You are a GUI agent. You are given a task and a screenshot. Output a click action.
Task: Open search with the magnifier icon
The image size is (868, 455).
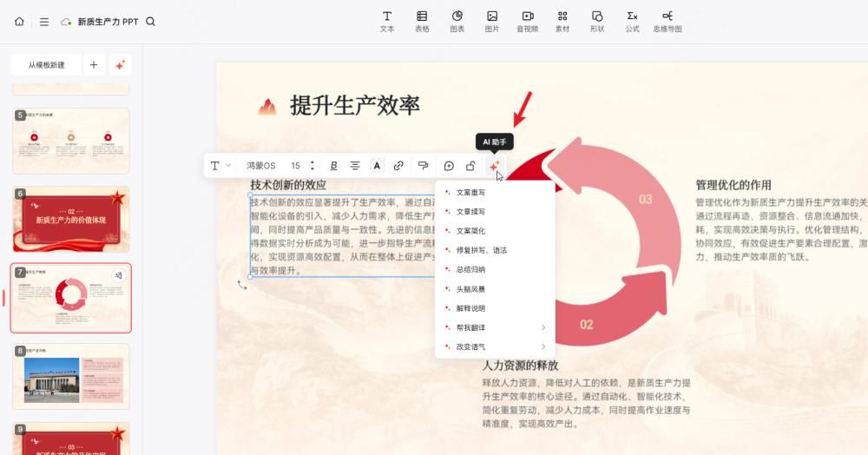click(x=150, y=22)
